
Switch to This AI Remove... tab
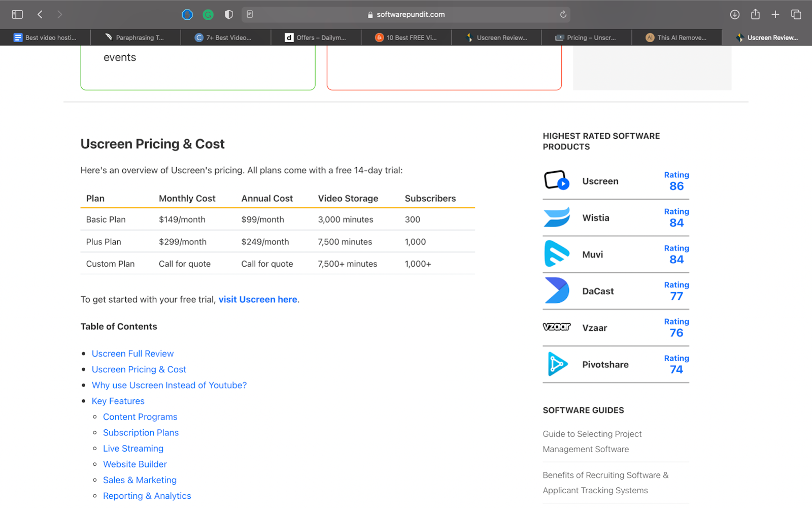[x=676, y=38]
